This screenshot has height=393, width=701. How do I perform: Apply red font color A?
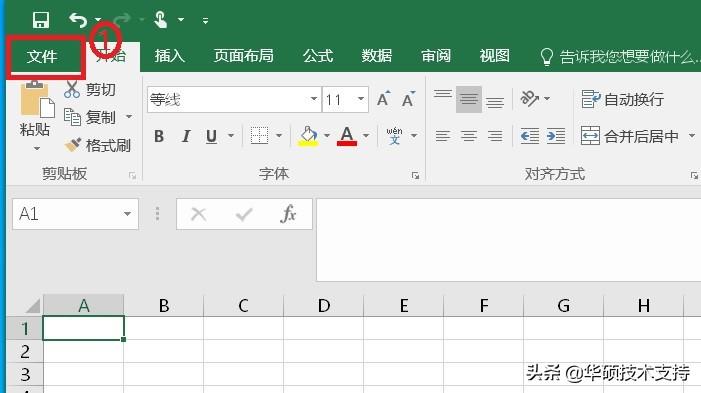tap(347, 136)
